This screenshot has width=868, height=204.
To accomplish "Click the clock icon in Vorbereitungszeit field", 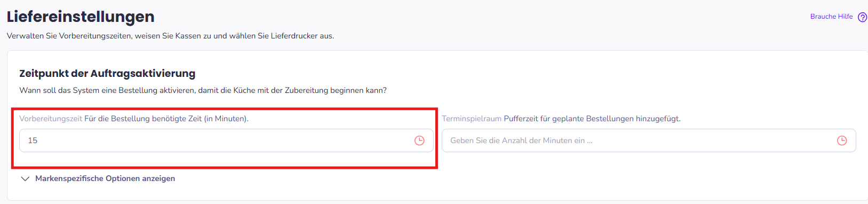I will 419,140.
